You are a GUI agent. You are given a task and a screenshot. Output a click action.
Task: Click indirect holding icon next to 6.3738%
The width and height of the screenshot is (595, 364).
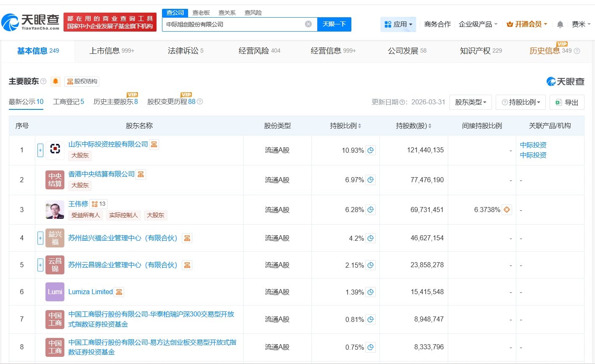[507, 210]
